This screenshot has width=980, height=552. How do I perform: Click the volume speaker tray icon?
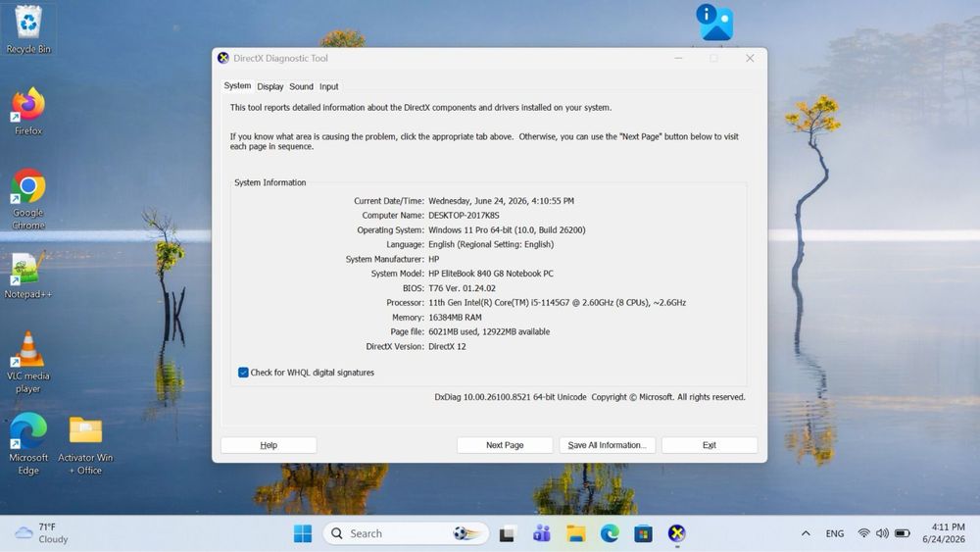[x=882, y=533]
